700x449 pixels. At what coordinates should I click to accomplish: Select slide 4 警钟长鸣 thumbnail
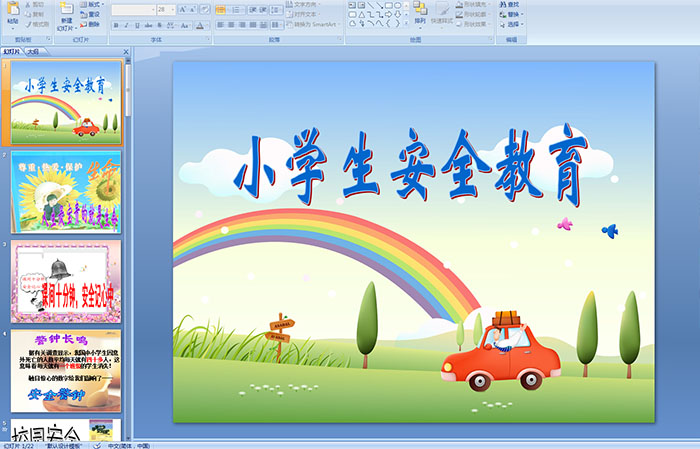[66, 371]
